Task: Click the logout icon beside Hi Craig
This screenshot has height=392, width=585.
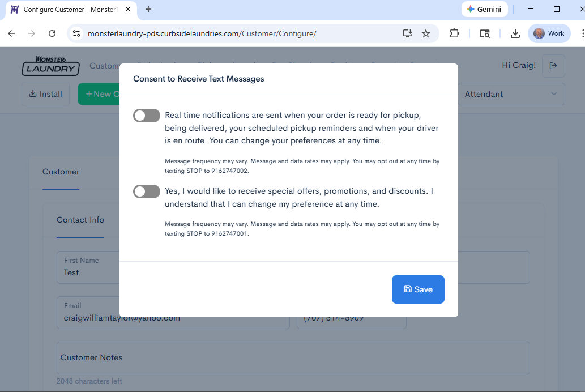Action: click(x=553, y=66)
